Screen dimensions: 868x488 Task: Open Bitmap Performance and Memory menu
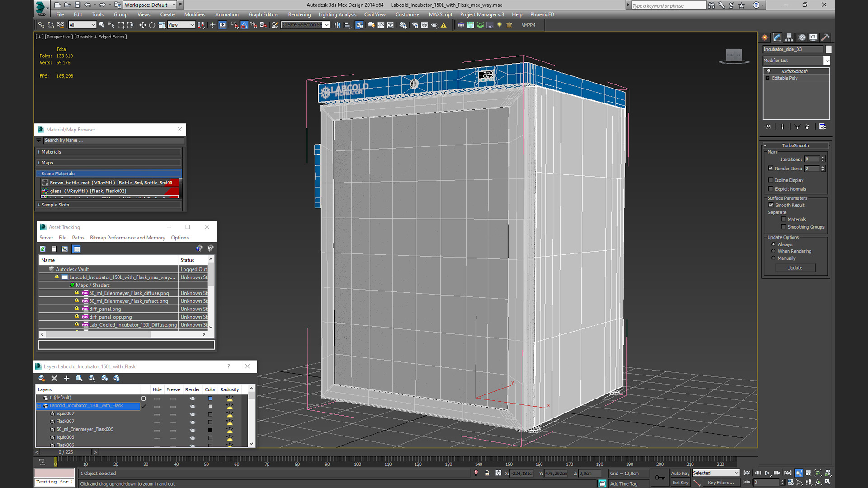tap(127, 238)
